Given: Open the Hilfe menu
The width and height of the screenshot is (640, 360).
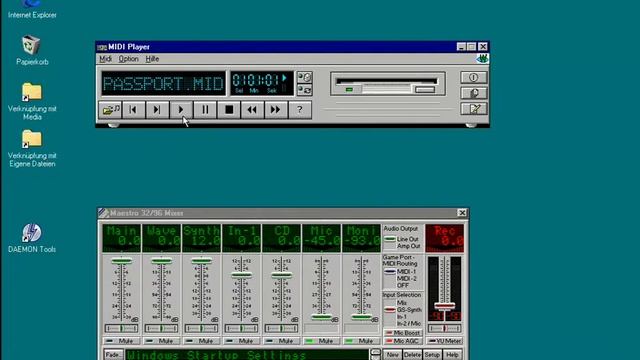Looking at the screenshot, I should pyautogui.click(x=152, y=59).
